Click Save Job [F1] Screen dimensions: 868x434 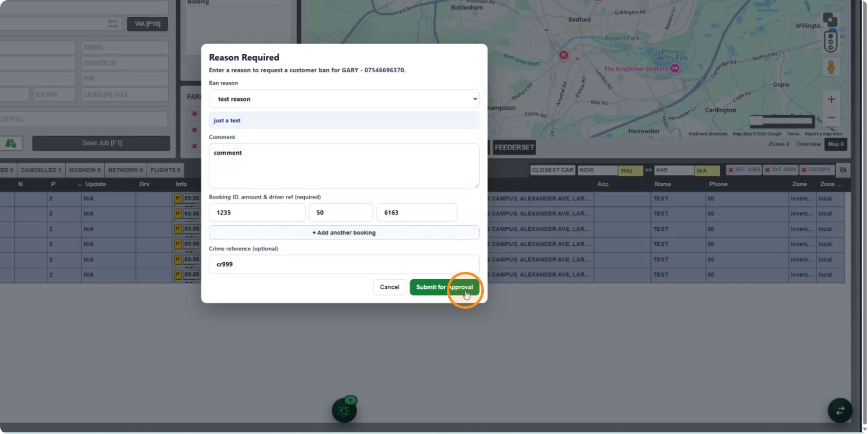[102, 143]
